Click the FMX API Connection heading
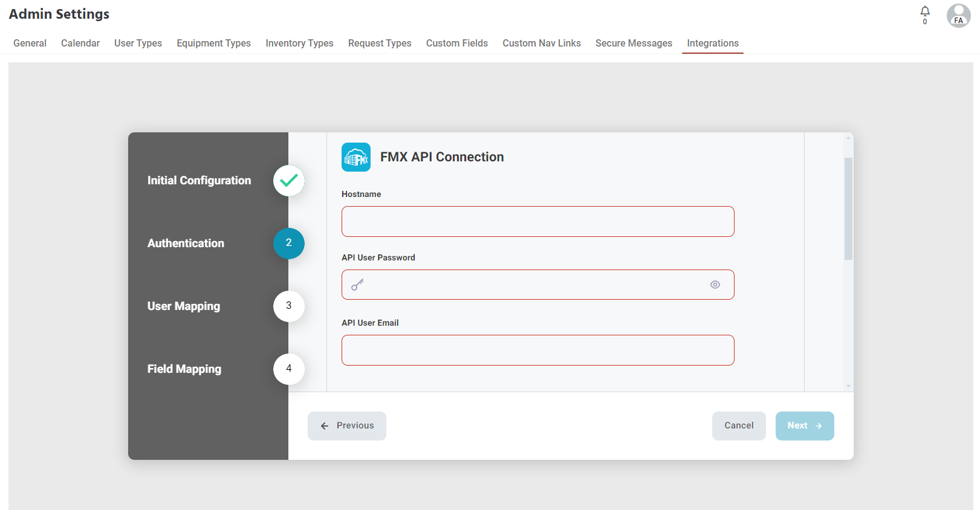980x510 pixels. pyautogui.click(x=442, y=157)
